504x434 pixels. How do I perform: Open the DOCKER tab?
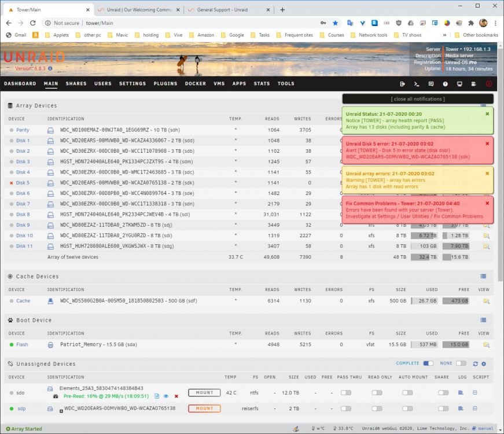point(195,83)
